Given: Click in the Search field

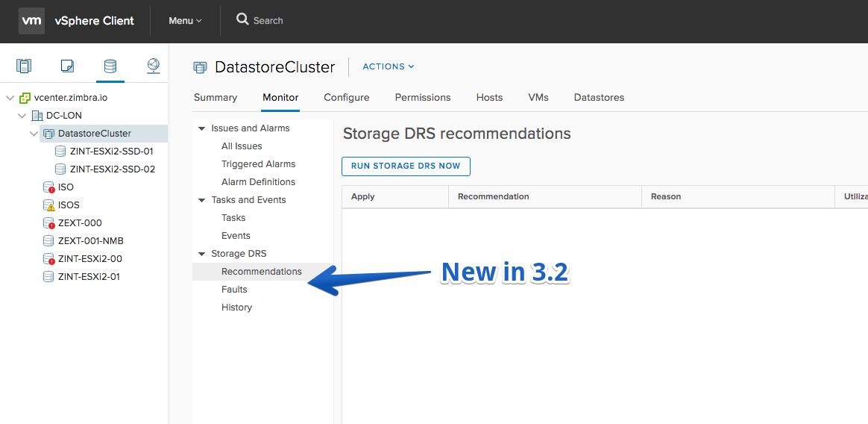Looking at the screenshot, I should point(268,20).
